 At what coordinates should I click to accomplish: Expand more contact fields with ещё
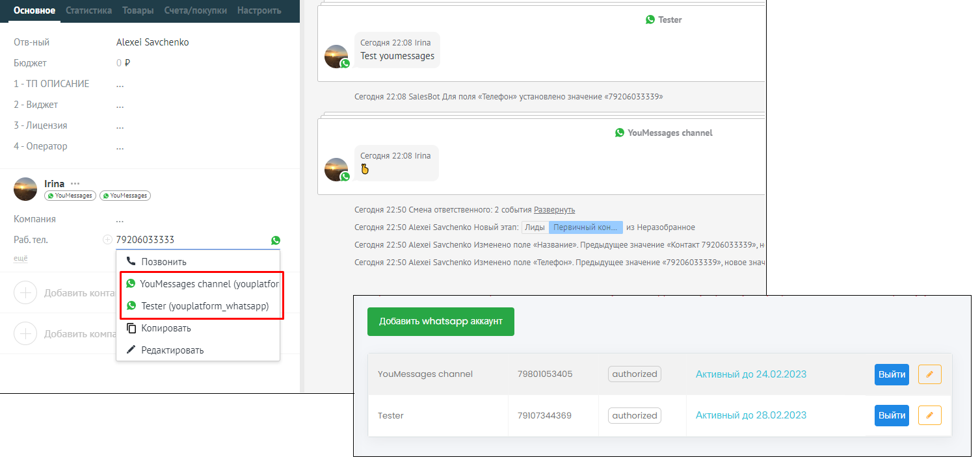coord(21,259)
